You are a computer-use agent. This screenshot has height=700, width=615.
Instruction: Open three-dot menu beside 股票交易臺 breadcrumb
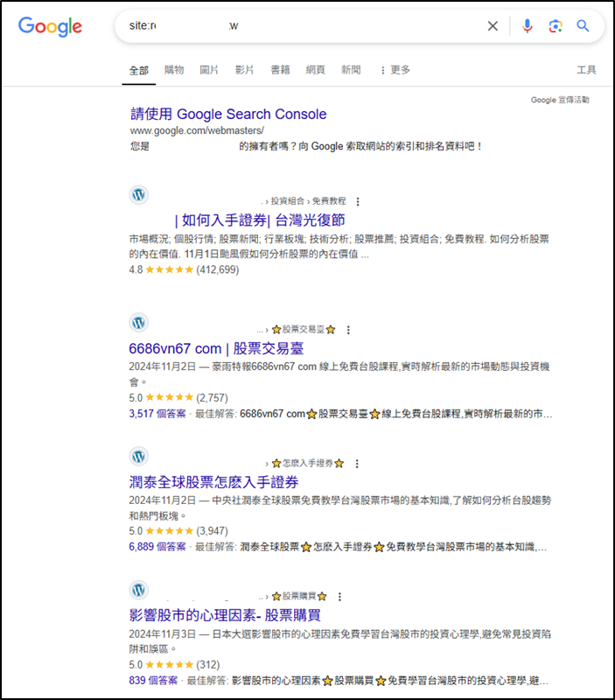[x=348, y=330]
